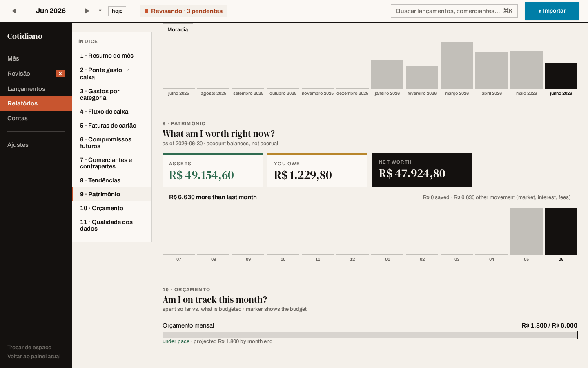Image resolution: width=588 pixels, height=368 pixels.
Task: Select the março 2026 bar
Action: (x=457, y=65)
